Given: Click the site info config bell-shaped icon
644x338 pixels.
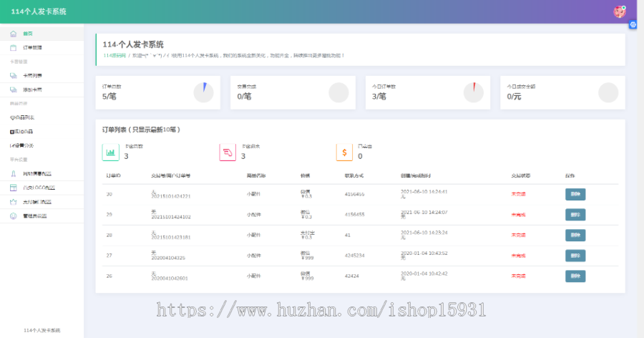Looking at the screenshot, I should click(x=13, y=174).
